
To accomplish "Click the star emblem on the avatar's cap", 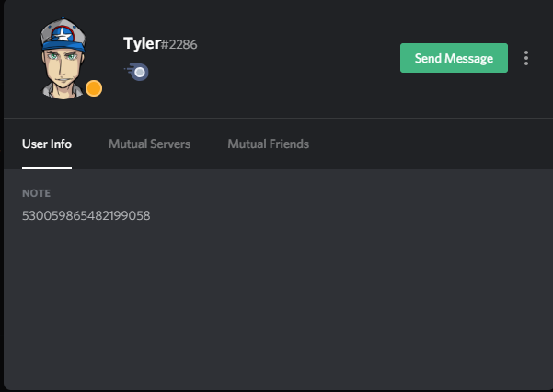I will [63, 34].
